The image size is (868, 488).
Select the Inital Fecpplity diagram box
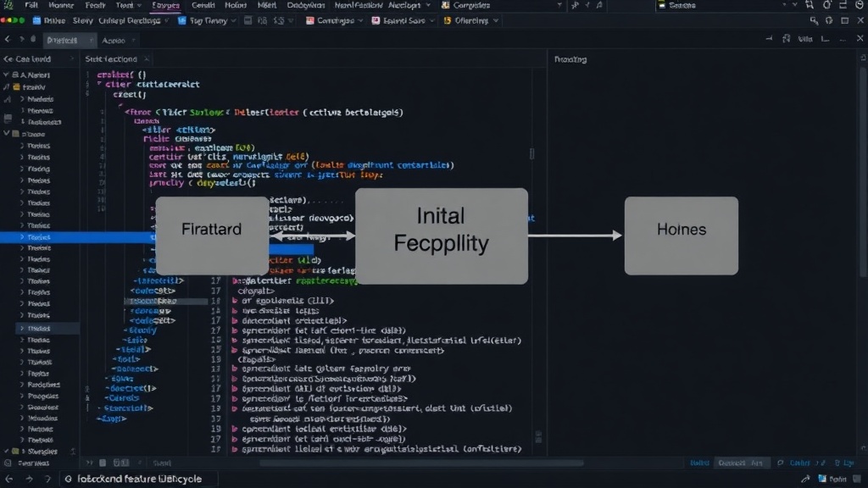pos(441,236)
